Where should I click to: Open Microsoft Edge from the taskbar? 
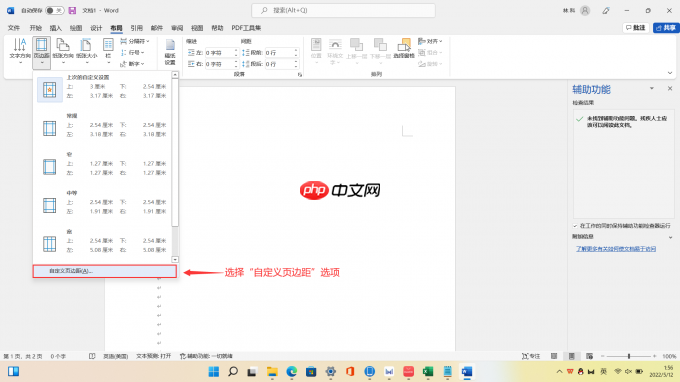pyautogui.click(x=291, y=372)
